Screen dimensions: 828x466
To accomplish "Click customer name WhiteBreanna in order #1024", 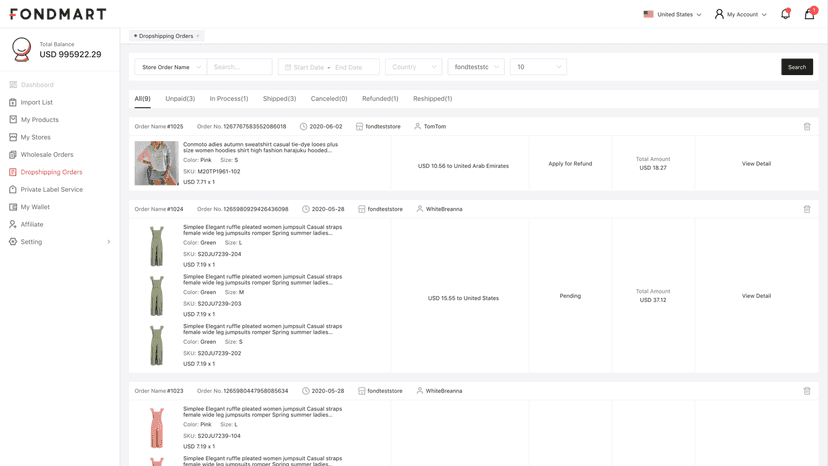I will [x=444, y=209].
